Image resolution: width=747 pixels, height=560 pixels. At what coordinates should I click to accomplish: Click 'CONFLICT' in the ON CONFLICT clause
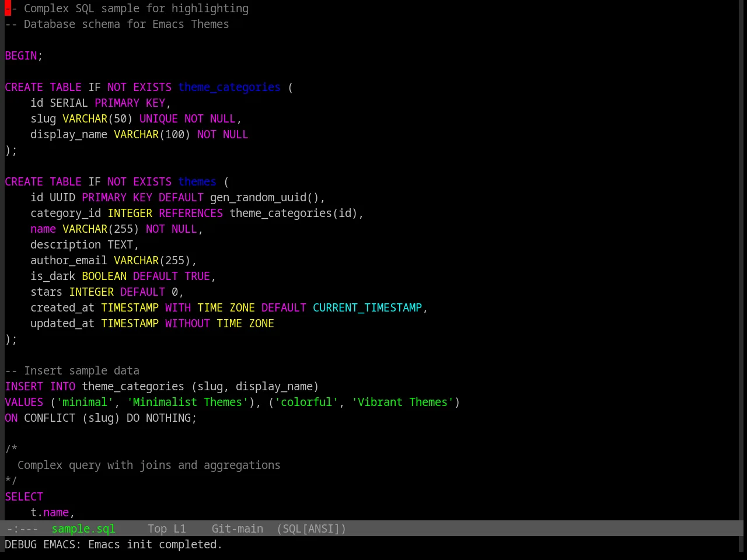click(50, 418)
